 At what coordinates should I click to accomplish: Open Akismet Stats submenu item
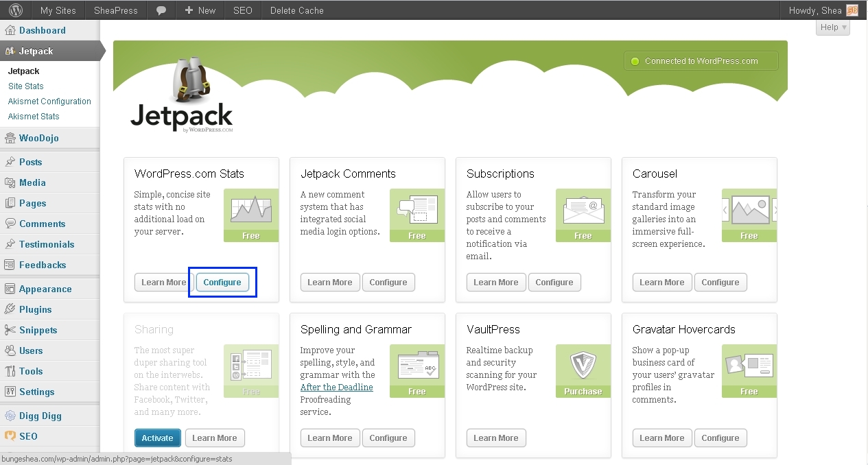34,117
